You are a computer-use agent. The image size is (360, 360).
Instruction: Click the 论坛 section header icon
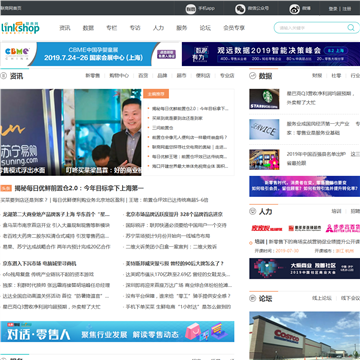pos(253,298)
